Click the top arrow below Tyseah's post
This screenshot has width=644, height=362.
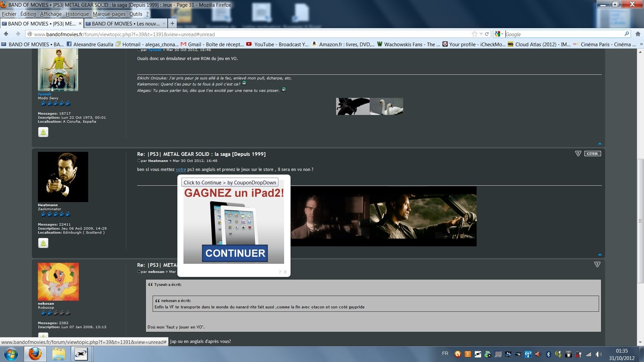(600, 143)
